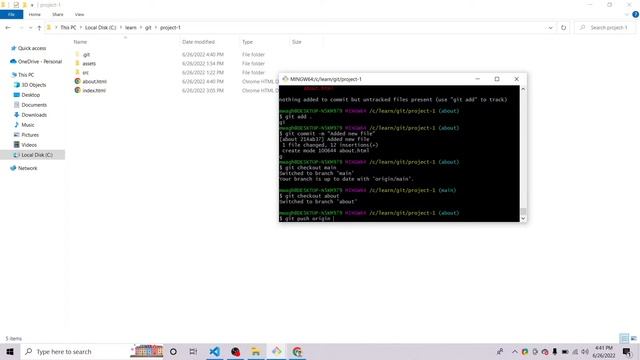Click the 'git push origin' command line
The width and height of the screenshot is (640, 360).
coord(307,219)
